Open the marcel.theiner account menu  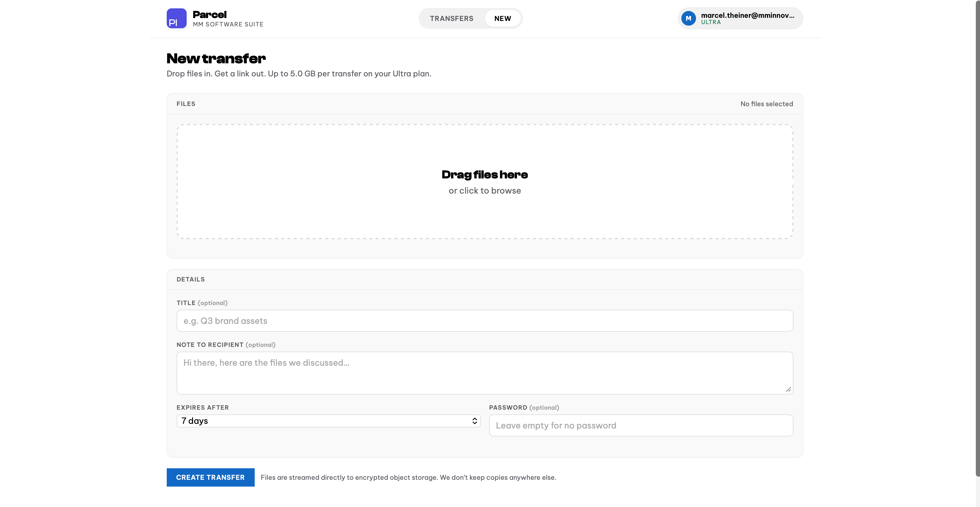pos(740,18)
